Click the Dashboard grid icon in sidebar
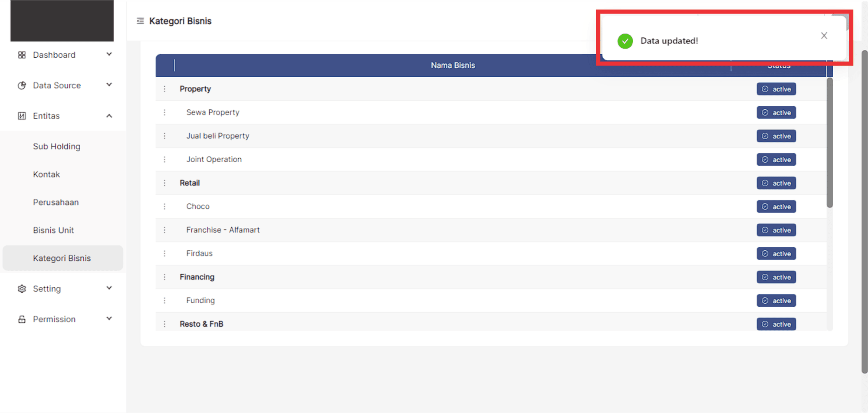This screenshot has width=868, height=413. (22, 55)
